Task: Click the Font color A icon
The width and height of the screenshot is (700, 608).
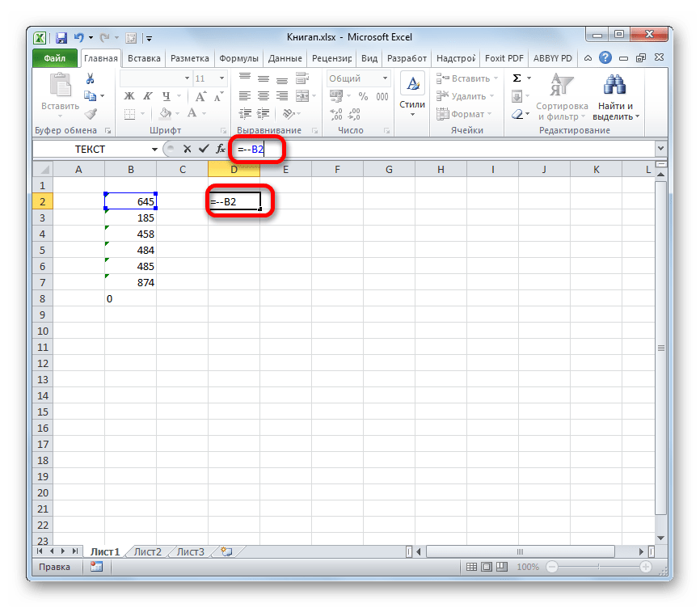Action: click(192, 114)
